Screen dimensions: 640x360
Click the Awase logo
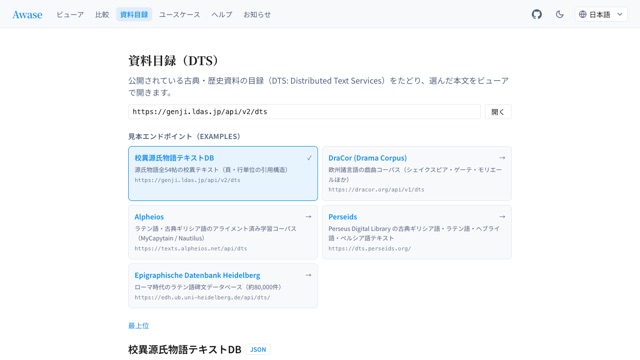coord(27,14)
